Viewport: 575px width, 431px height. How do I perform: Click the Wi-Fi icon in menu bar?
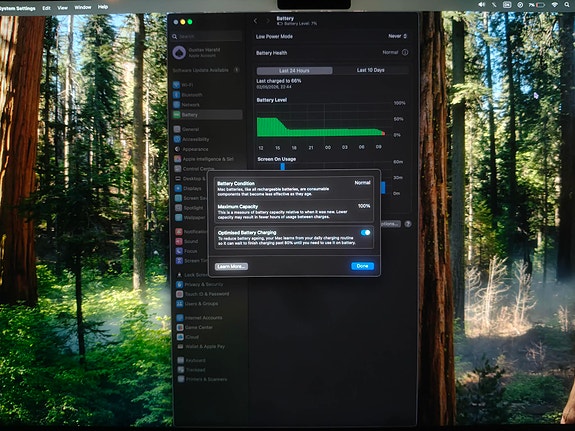[x=554, y=5]
